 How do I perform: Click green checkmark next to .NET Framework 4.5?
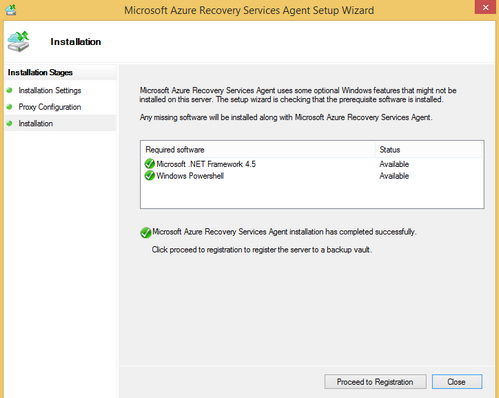[x=150, y=164]
